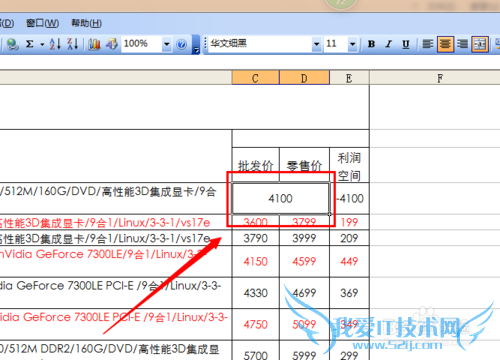Image resolution: width=500 pixels, height=360 pixels.
Task: Click cell with value 4330
Action: click(256, 293)
